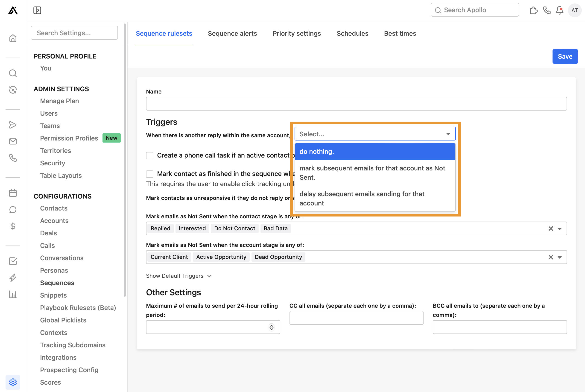Toggle the phone call task checkbox
Screen dimensions: 585x392
(x=150, y=156)
